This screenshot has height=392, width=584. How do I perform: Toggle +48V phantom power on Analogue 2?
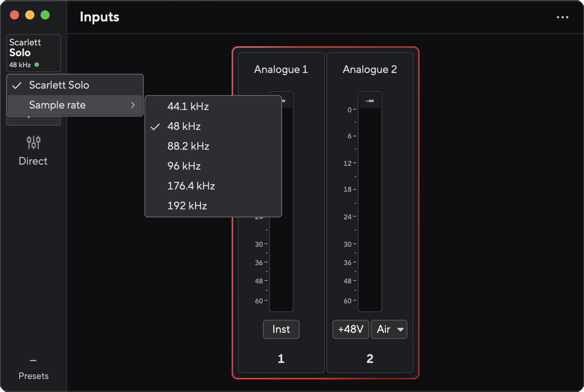point(350,329)
